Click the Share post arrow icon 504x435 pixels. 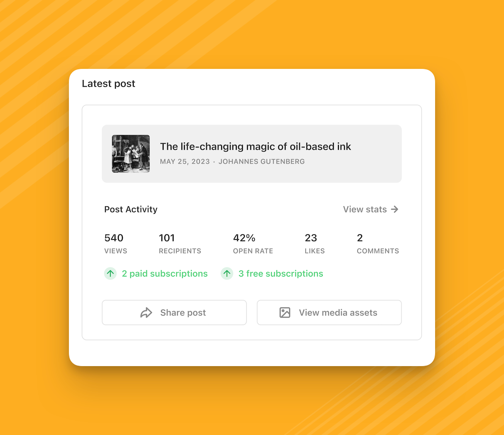click(x=147, y=313)
